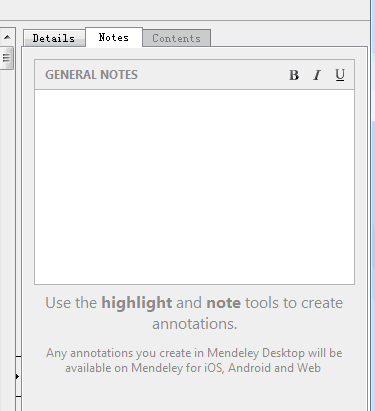The image size is (375, 411).
Task: Click the scroll up arrow on left scrollbar
Action: pos(7,37)
